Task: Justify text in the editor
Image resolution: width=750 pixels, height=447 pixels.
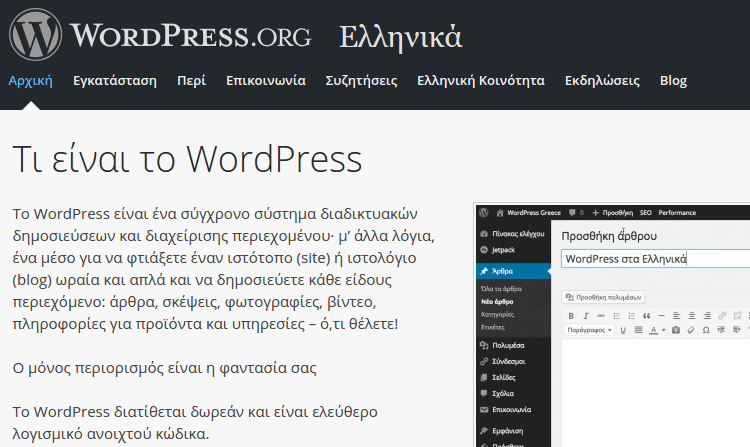Action: pos(638,330)
